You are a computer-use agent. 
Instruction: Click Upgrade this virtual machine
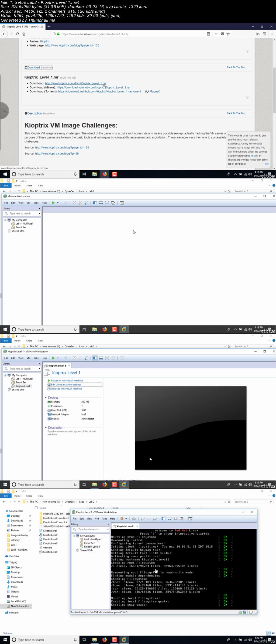pos(65,389)
